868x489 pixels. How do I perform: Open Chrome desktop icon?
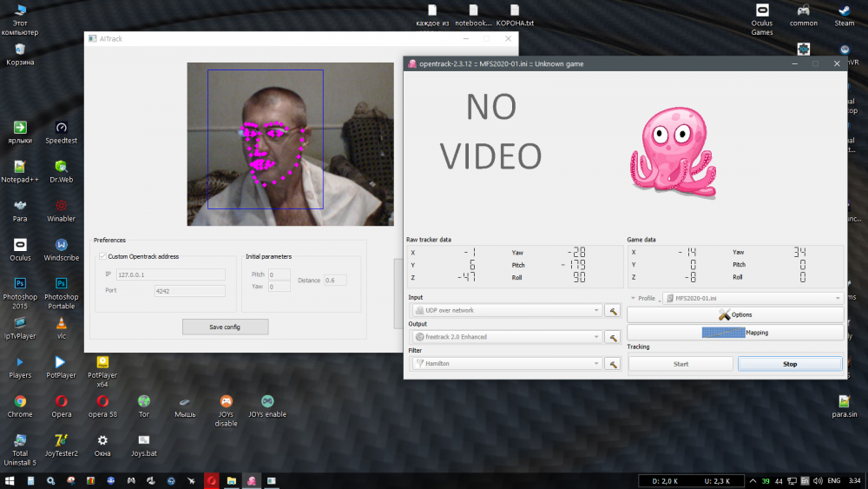click(20, 406)
